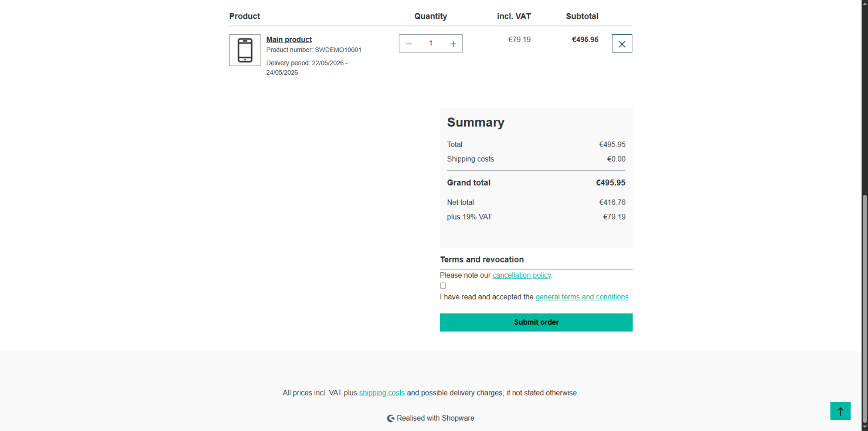Click the scroll-to-top arrow button
Image resolution: width=868 pixels, height=431 pixels.
click(x=840, y=411)
